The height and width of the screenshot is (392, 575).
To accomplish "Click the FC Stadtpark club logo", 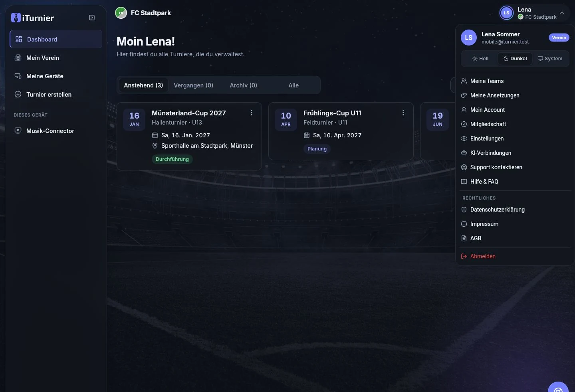I will (x=121, y=13).
